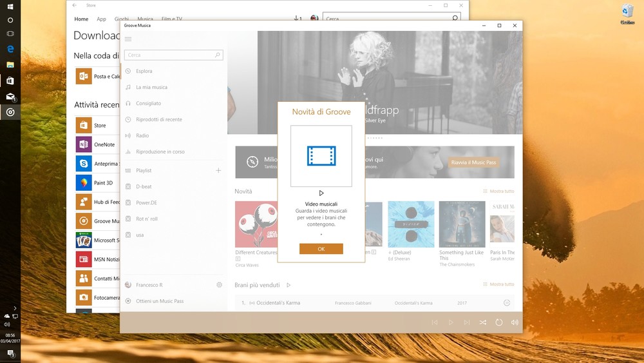
Task: Open Groove hamburger menu
Action: point(128,39)
